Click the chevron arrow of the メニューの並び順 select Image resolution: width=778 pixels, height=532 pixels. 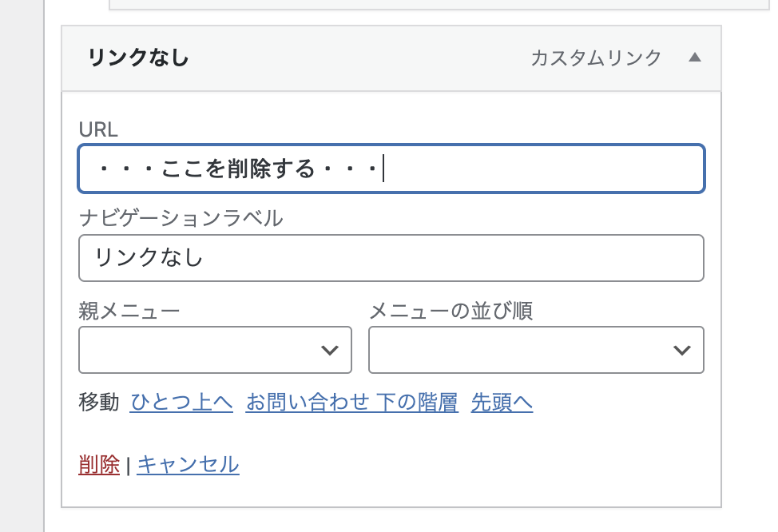tap(681, 351)
